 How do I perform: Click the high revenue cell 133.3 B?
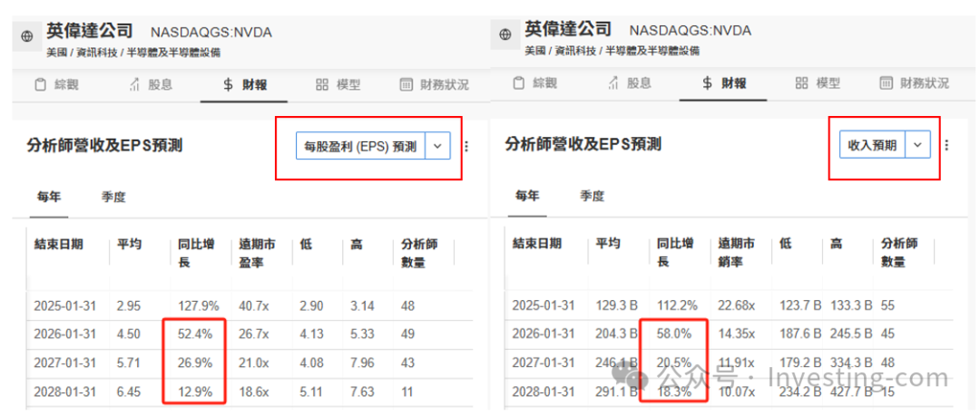[852, 306]
